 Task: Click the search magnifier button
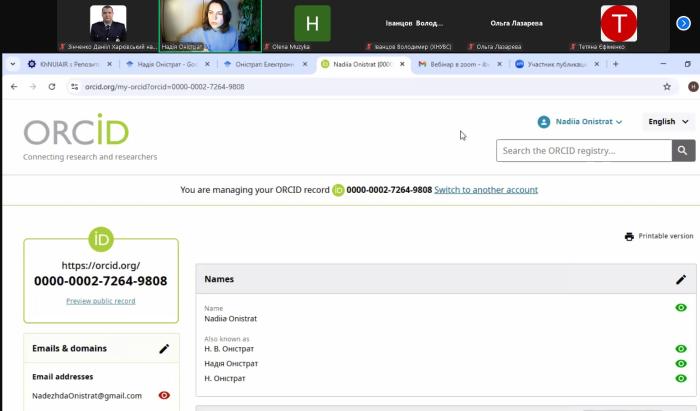(x=684, y=151)
